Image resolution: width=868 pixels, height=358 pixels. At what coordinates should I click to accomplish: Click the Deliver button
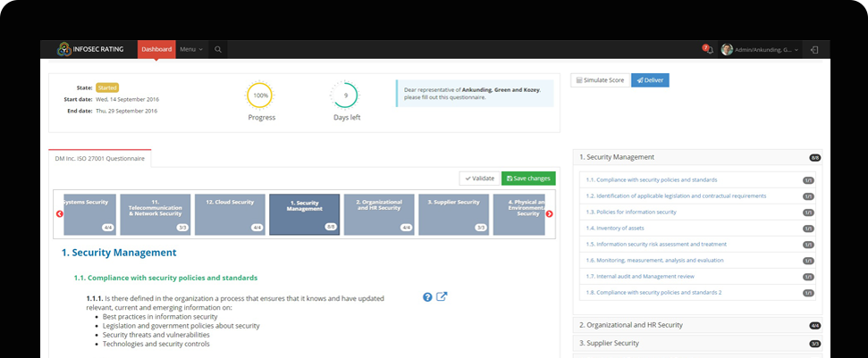(x=651, y=80)
